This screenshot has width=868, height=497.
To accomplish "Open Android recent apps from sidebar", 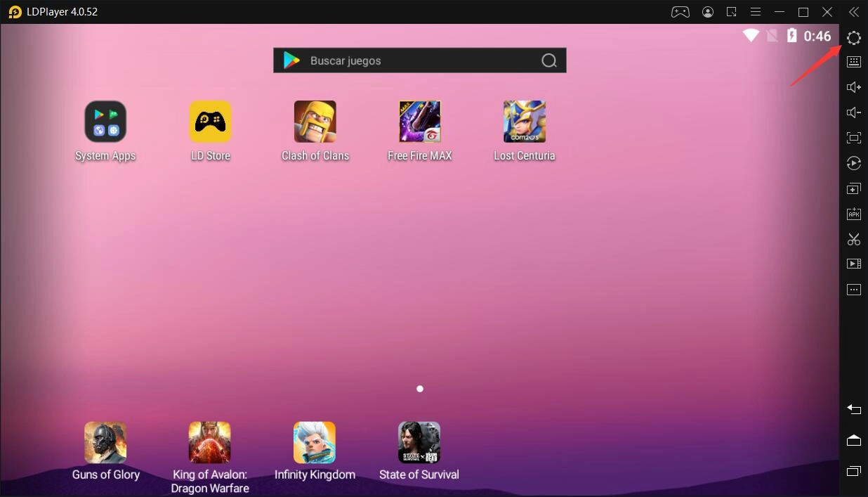I will [x=853, y=470].
